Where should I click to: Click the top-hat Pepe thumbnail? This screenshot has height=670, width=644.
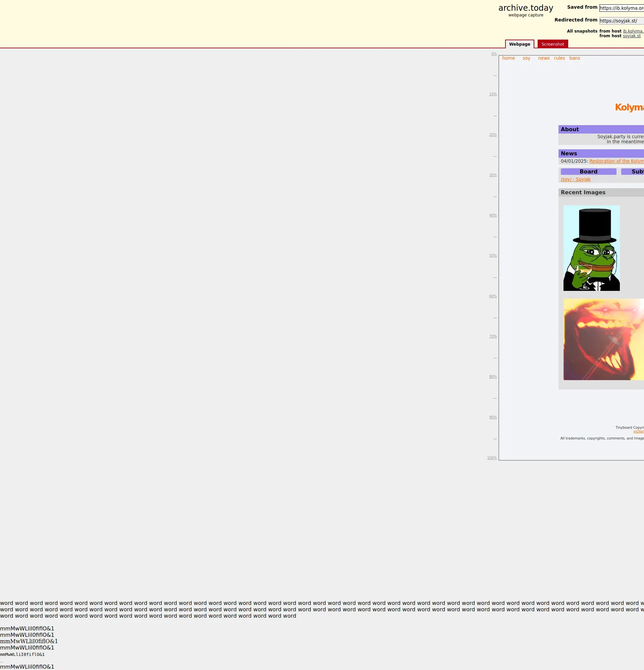click(x=591, y=248)
